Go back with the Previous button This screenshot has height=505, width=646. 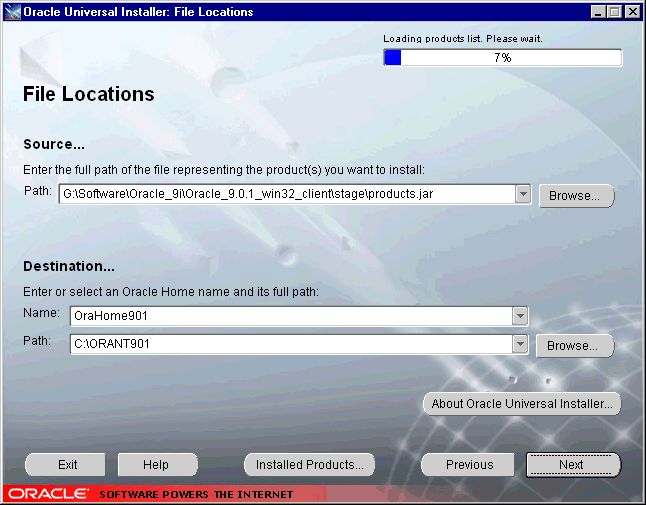[468, 465]
